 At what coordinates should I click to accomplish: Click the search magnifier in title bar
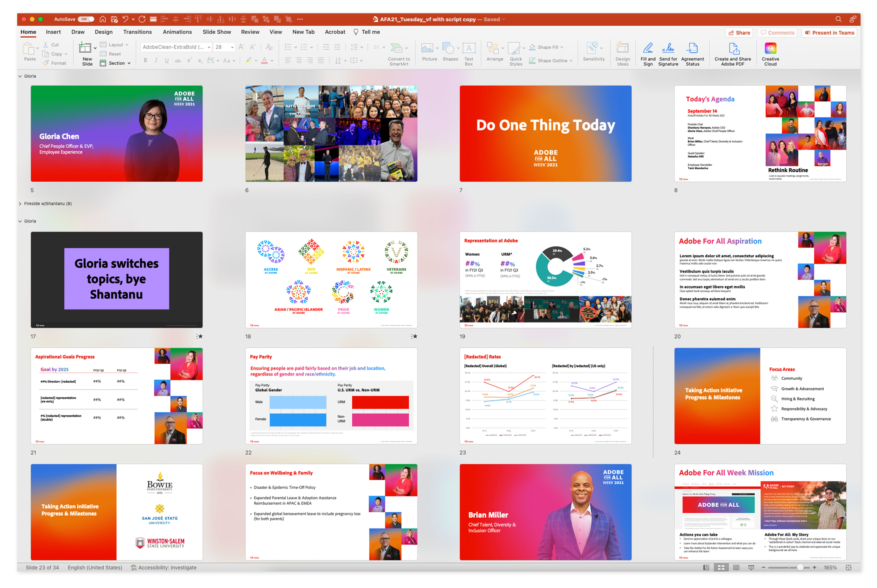tap(838, 19)
